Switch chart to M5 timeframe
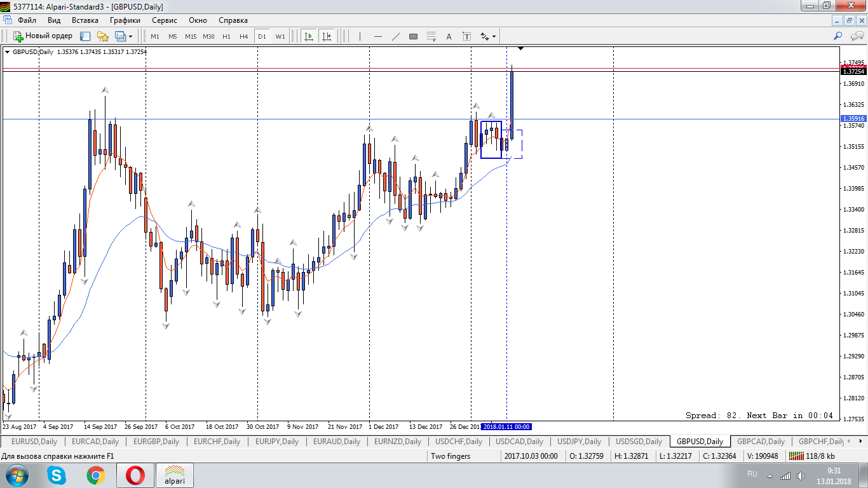Screen dimensions: 868x488 tap(173, 37)
